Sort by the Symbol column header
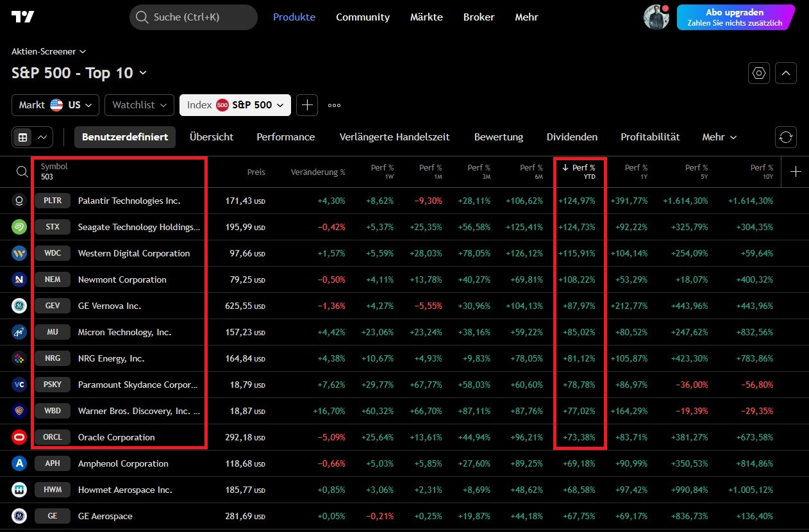Screen dimensions: 809x532 (54, 167)
